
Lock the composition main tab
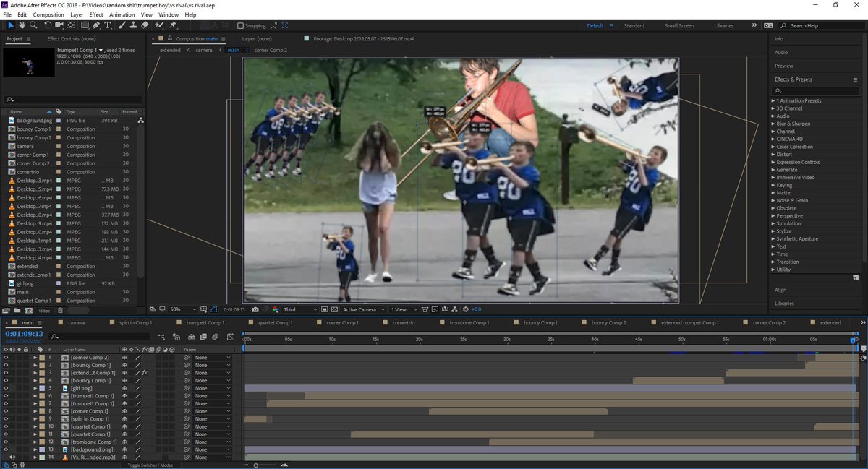[x=169, y=38]
